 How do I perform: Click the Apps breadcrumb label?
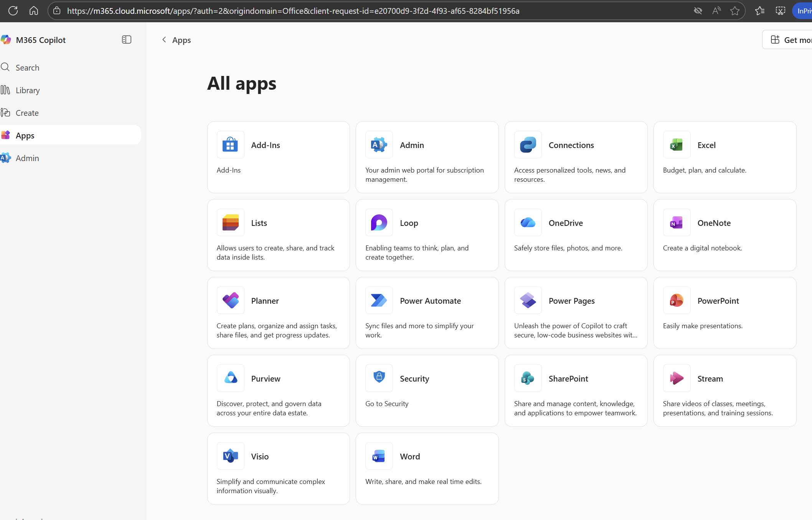point(182,40)
